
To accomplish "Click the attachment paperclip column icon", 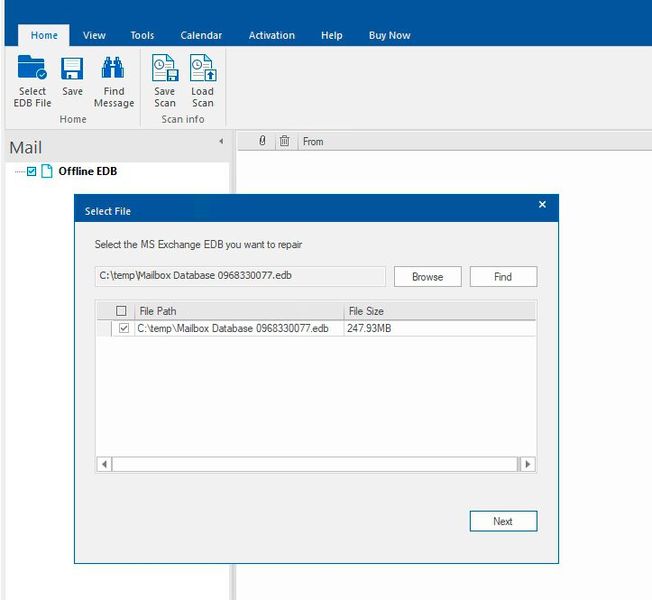I will [x=262, y=142].
